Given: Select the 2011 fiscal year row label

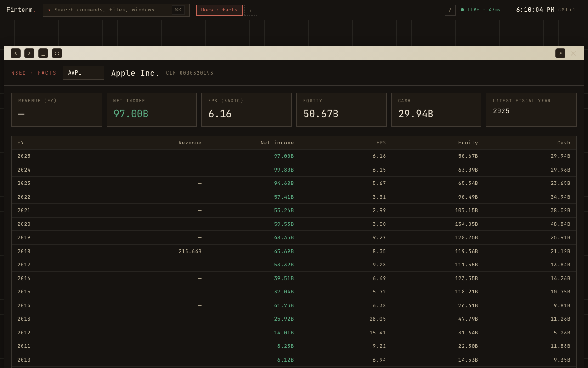Looking at the screenshot, I should coord(24,346).
